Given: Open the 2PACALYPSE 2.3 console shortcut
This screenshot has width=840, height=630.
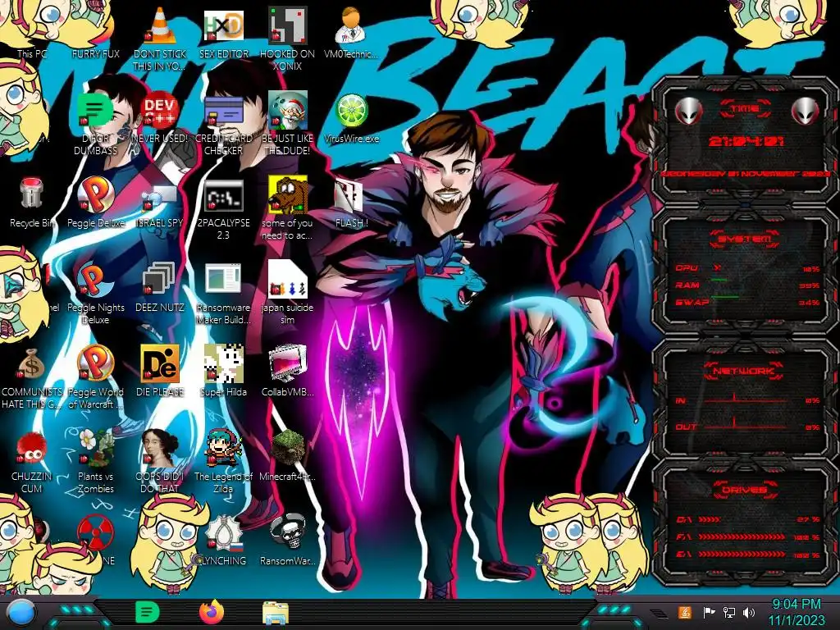Looking at the screenshot, I should click(223, 195).
